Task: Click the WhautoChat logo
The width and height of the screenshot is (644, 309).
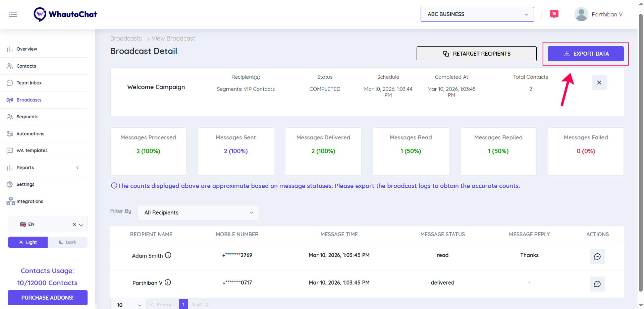Action: [x=65, y=14]
